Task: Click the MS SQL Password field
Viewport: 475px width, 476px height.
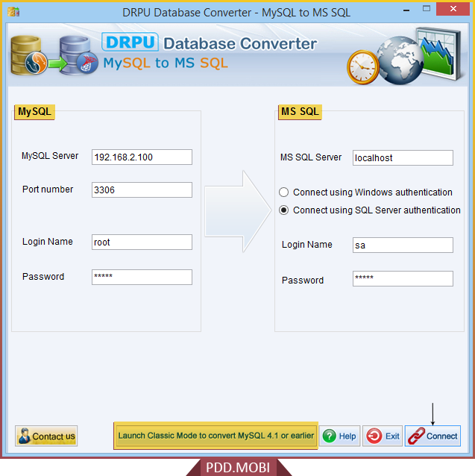Action: (x=403, y=279)
